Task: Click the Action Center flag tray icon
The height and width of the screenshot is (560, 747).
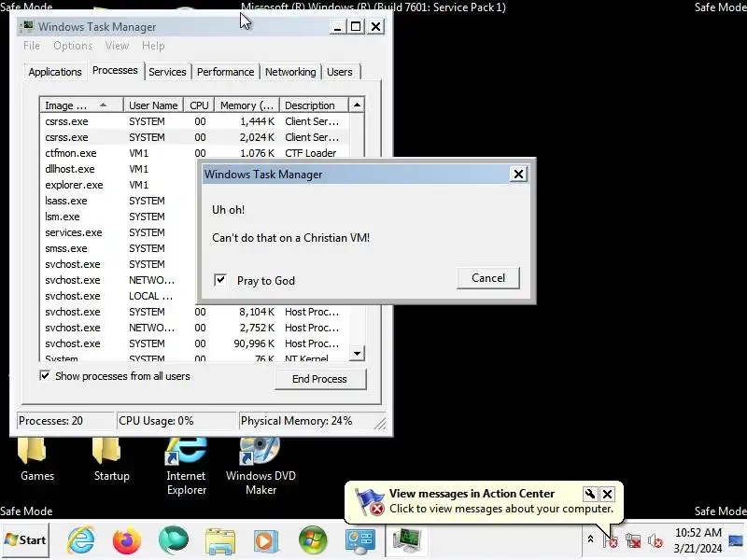Action: coord(611,540)
